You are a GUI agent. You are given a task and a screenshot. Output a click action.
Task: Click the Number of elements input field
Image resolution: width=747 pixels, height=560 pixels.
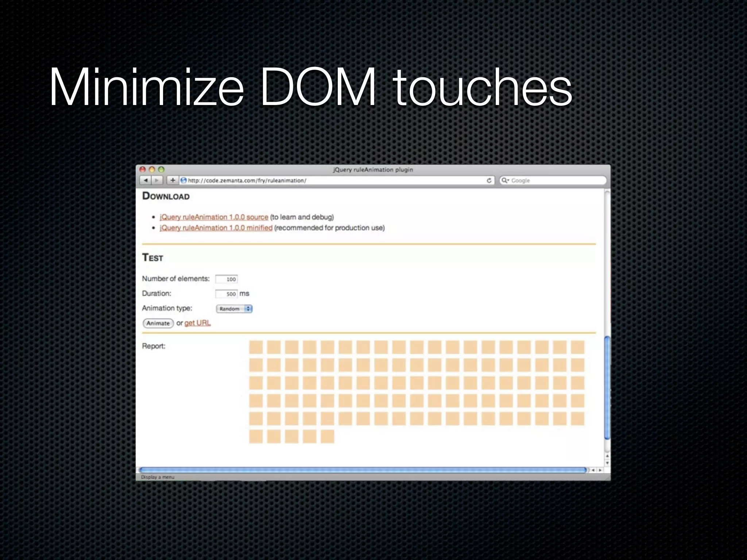(227, 279)
